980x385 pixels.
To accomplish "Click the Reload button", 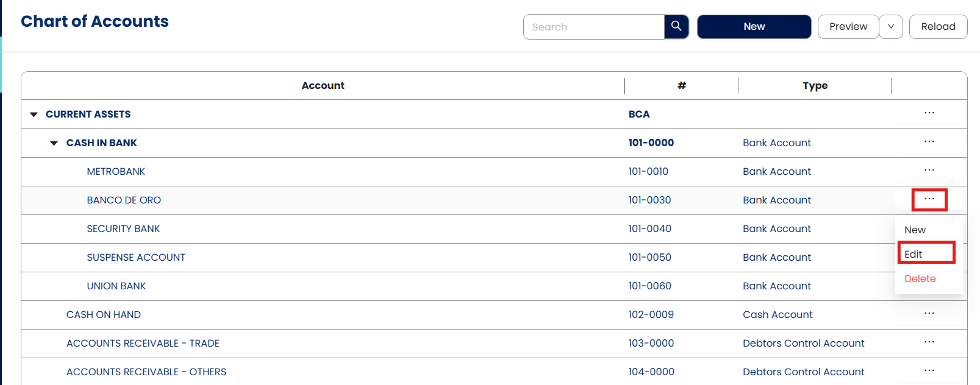I will [938, 27].
